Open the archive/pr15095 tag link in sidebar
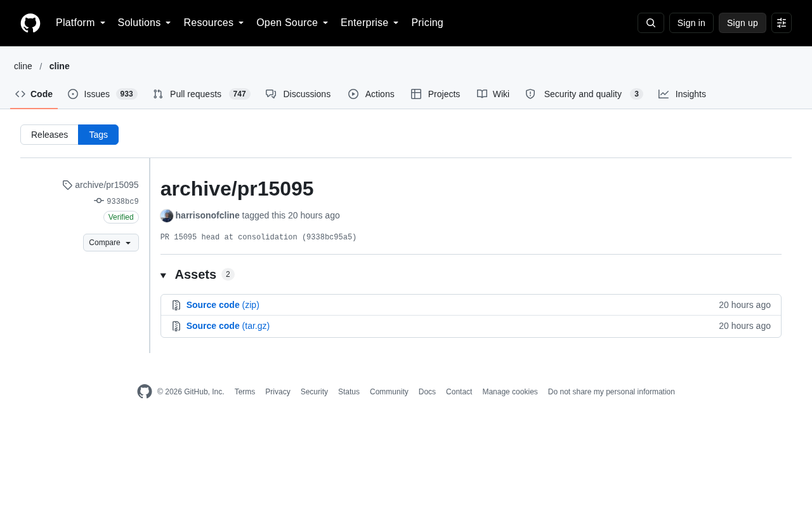This screenshot has width=812, height=508. 107,185
